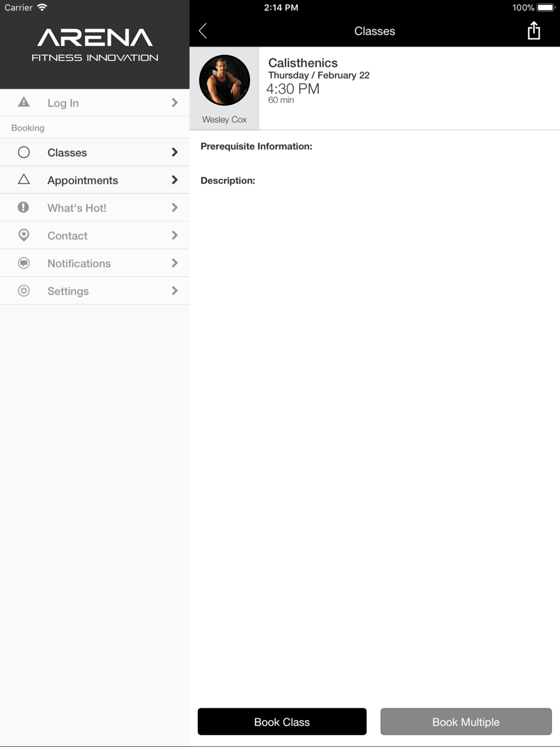Click the Log In warning triangle icon

(x=24, y=102)
